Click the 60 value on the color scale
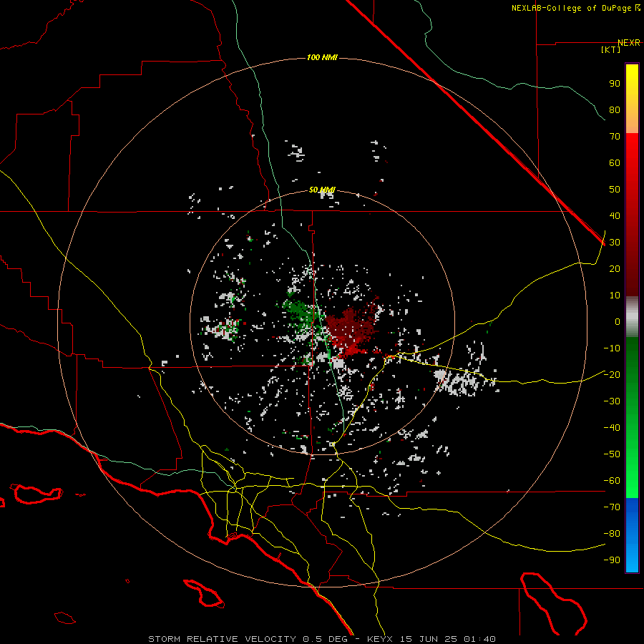Image resolution: width=644 pixels, height=644 pixels. coord(615,163)
